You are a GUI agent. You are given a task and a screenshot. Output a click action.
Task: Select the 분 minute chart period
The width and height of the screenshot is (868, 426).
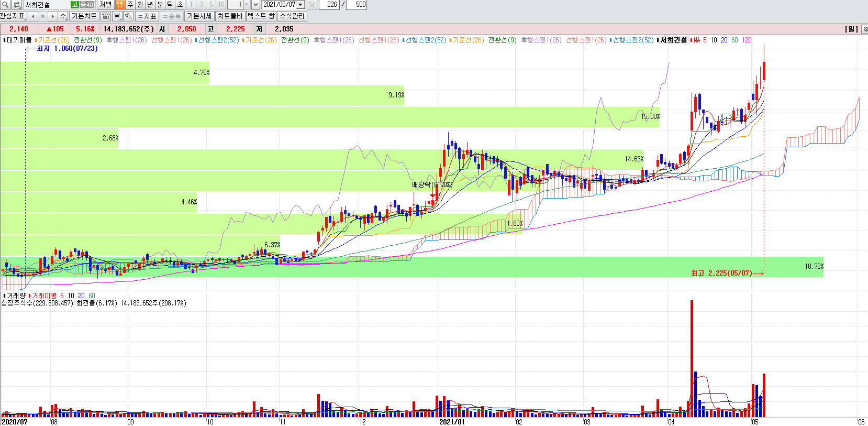click(x=160, y=5)
